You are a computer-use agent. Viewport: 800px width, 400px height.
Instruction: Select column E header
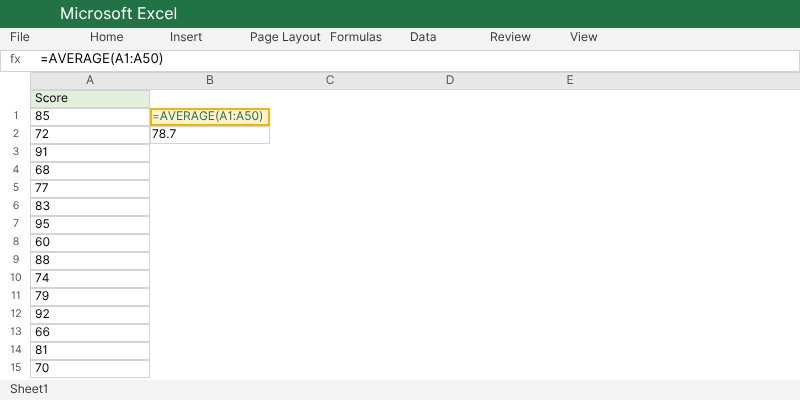[569, 81]
